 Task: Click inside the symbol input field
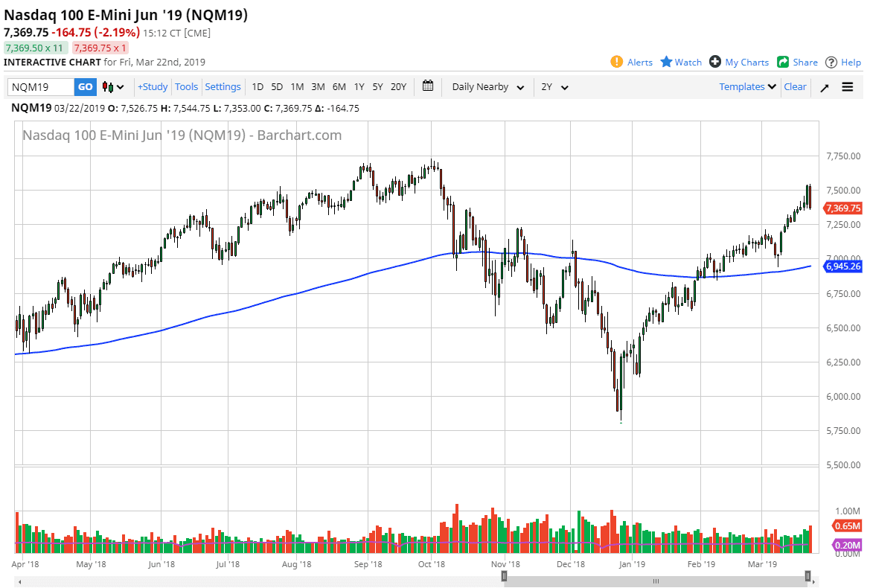(x=41, y=86)
